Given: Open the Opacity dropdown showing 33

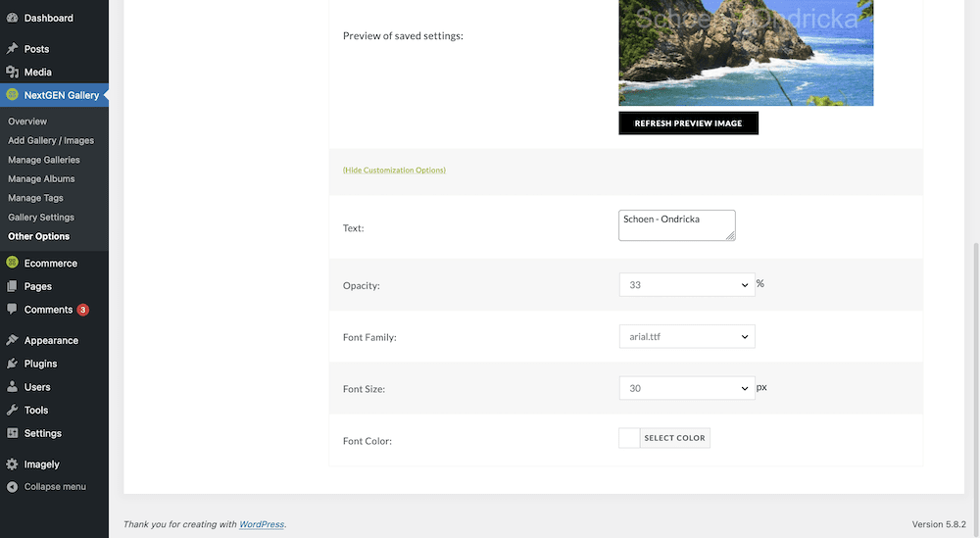Looking at the screenshot, I should [x=687, y=285].
